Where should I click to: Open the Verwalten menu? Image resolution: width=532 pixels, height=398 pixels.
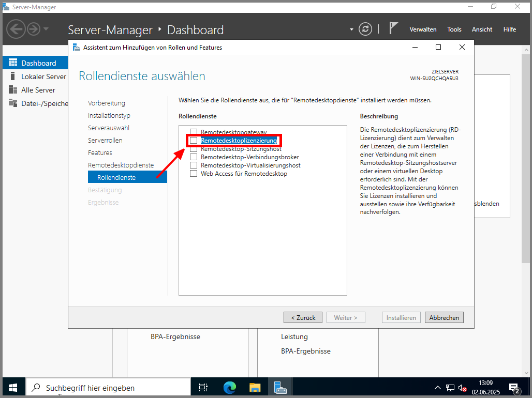click(423, 29)
